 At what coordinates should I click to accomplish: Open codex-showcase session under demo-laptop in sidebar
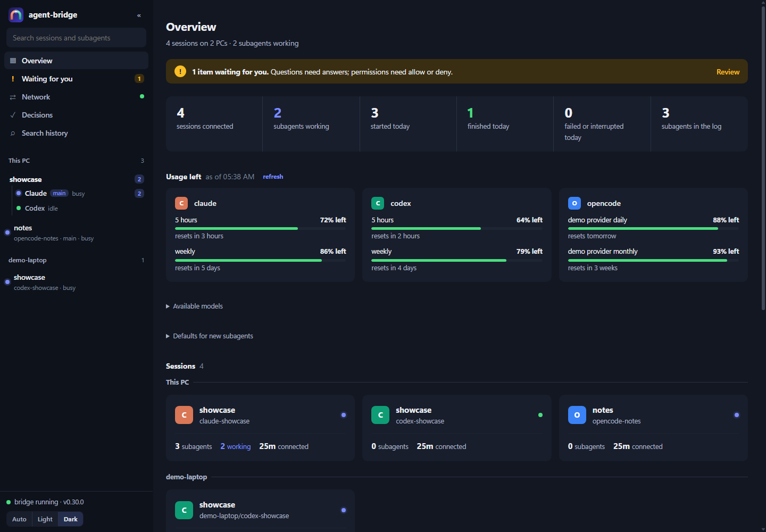coord(76,282)
